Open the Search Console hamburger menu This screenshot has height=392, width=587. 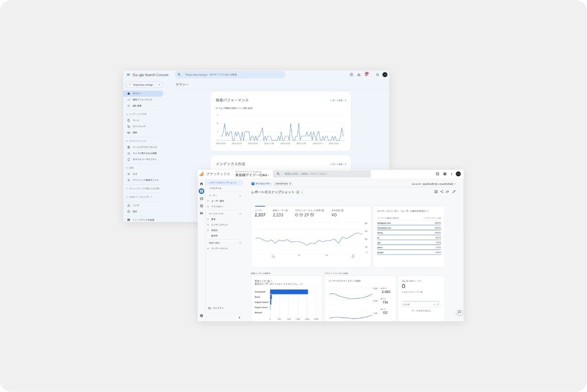(128, 75)
